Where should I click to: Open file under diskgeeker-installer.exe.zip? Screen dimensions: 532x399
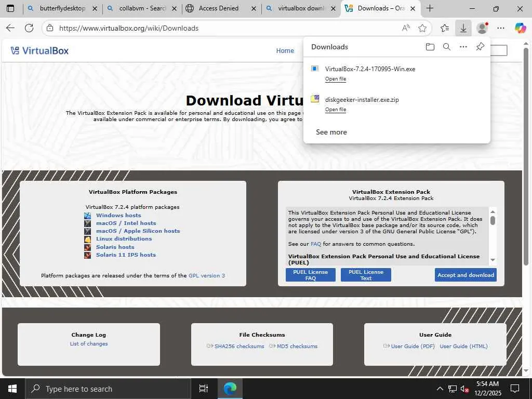pos(336,109)
